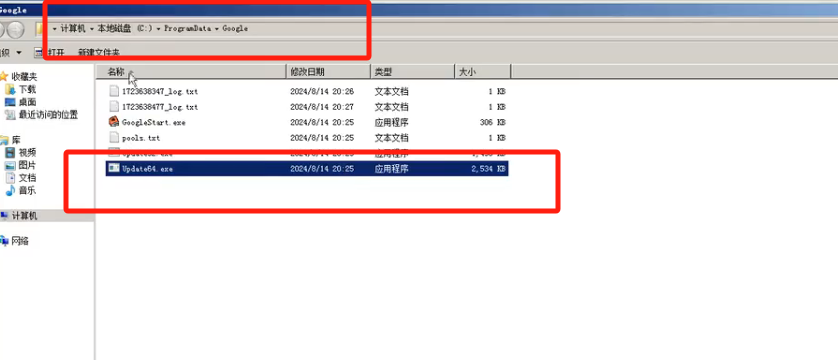
Task: Select the GoogleStart.exe application icon
Action: tap(113, 122)
